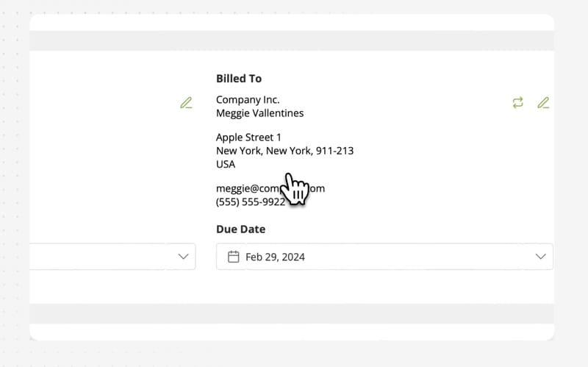The width and height of the screenshot is (588, 367).
Task: Click the Meggie Vallentines contact name
Action: (x=259, y=113)
